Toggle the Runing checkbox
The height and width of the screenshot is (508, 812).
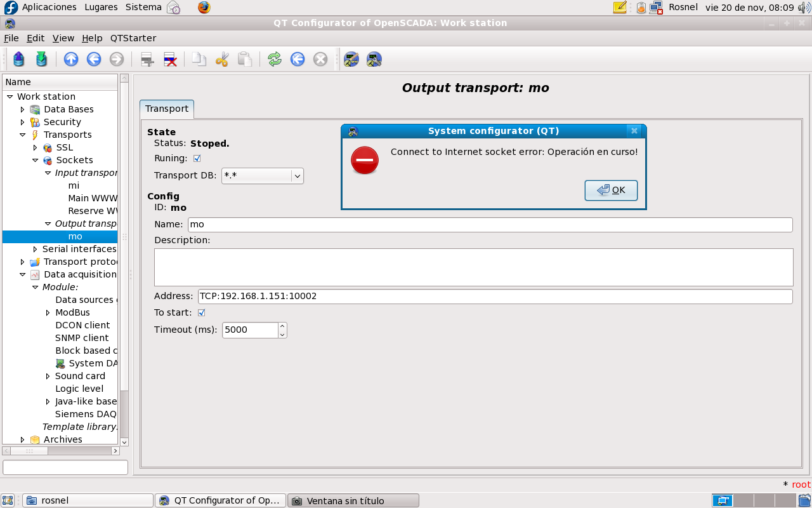point(197,158)
